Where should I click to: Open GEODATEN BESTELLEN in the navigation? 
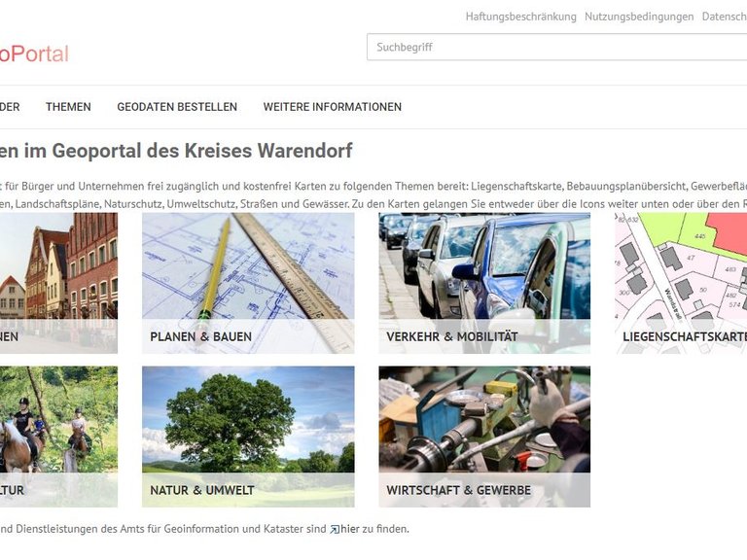[177, 107]
